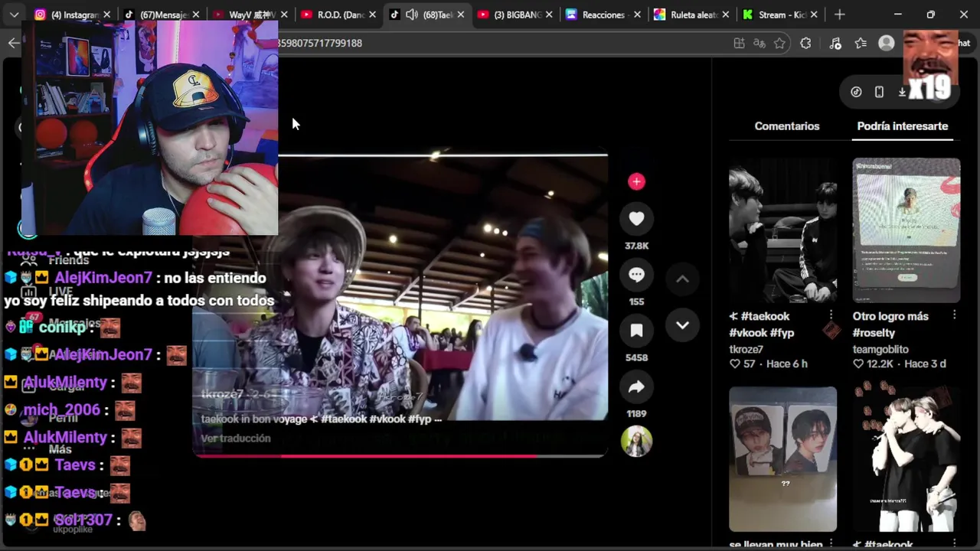
Task: Open the browser profile avatar icon
Action: tap(887, 44)
